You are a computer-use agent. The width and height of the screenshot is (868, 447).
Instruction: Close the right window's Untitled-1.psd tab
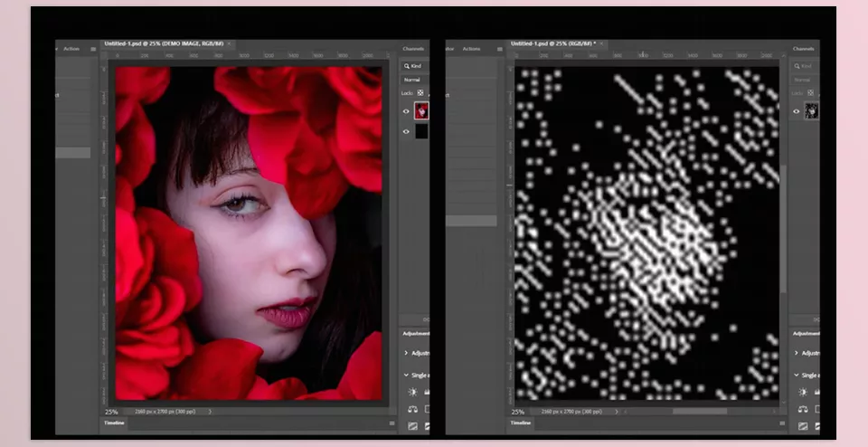click(601, 43)
